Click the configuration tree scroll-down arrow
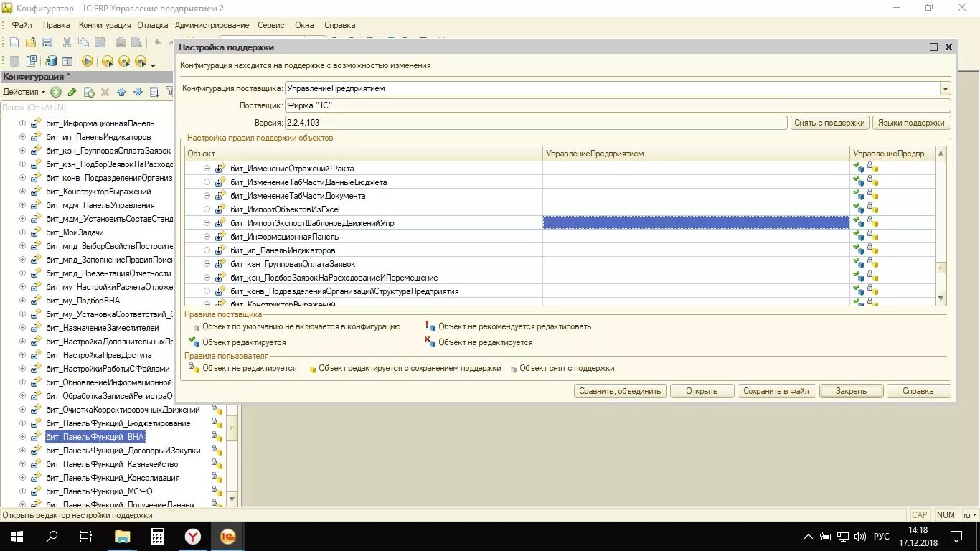Screen dimensions: 980x551 [232, 499]
